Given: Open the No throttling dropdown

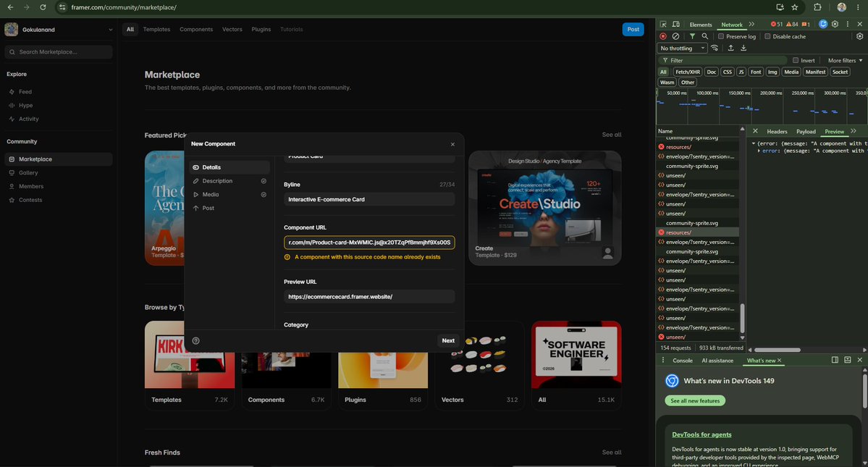Looking at the screenshot, I should pos(683,48).
